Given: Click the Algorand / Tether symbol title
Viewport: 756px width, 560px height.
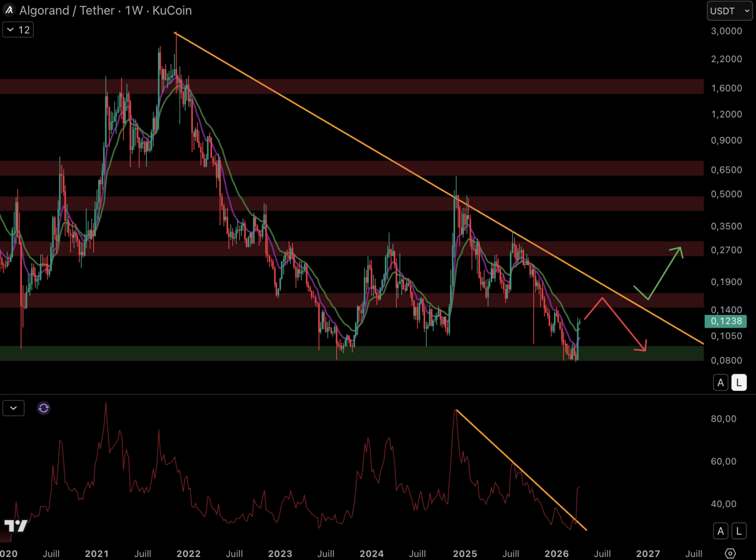Looking at the screenshot, I should pyautogui.click(x=67, y=10).
